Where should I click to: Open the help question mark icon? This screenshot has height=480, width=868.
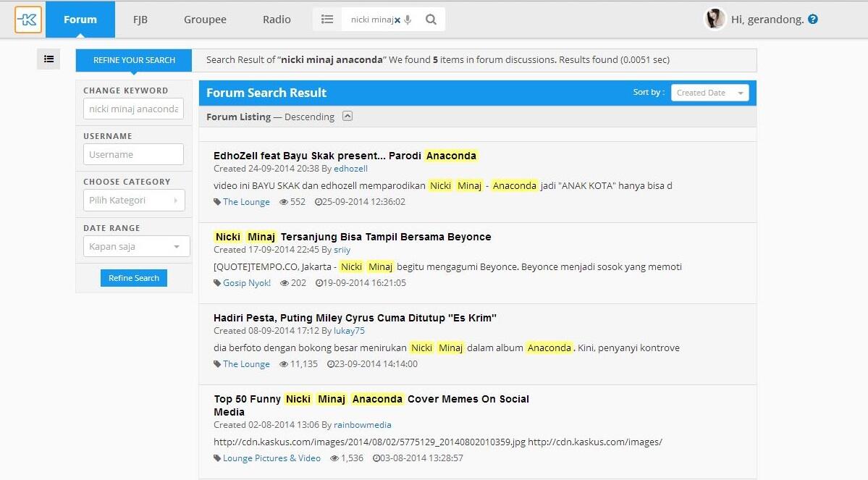(x=813, y=20)
